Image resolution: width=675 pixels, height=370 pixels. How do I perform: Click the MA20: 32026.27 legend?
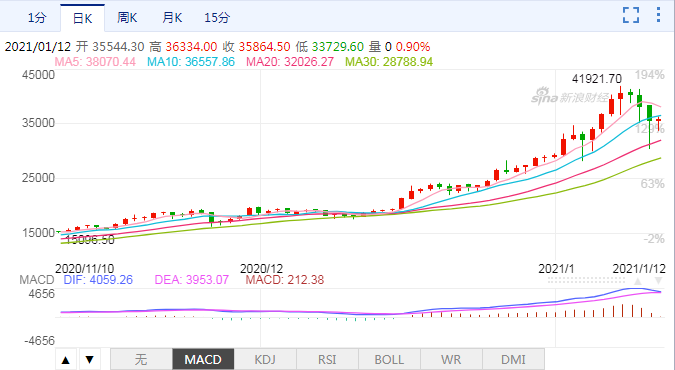pyautogui.click(x=290, y=62)
